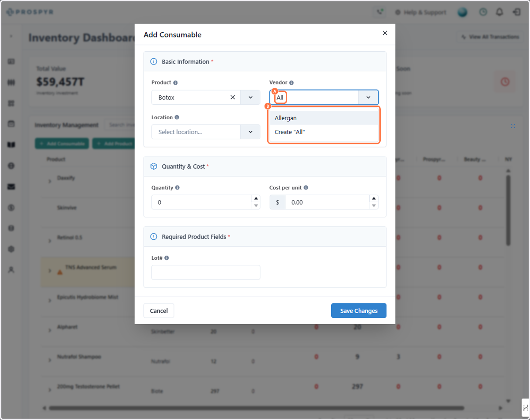Click the vertical table scrollbar

tap(508, 210)
